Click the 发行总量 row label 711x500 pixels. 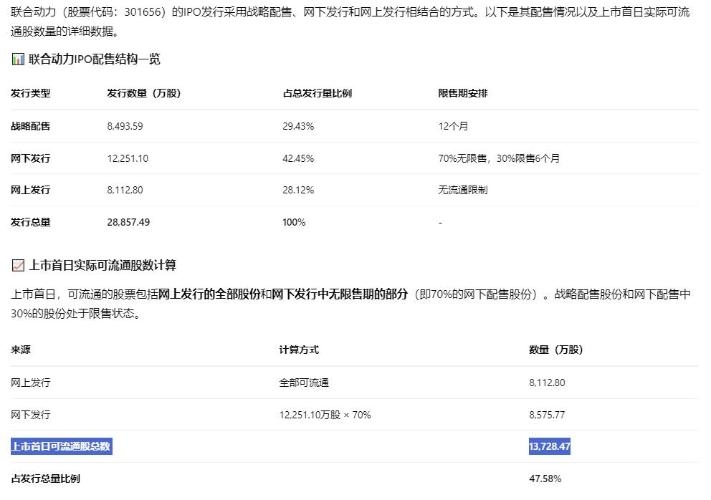coord(30,223)
